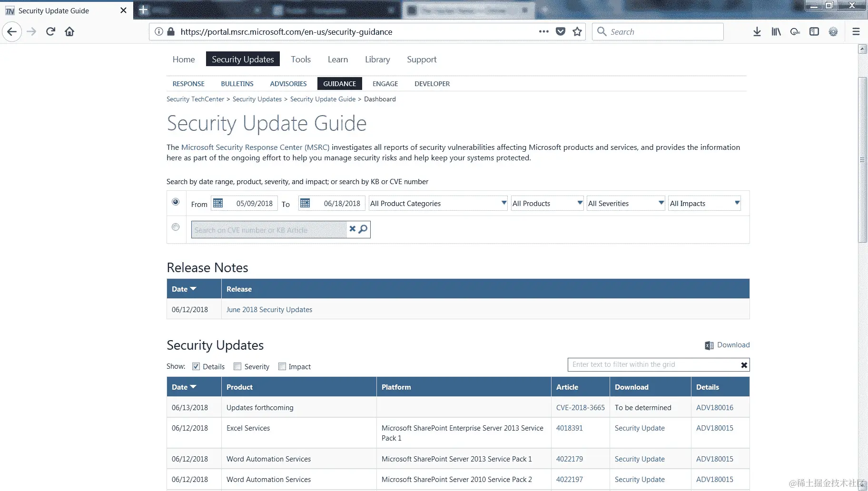This screenshot has height=491, width=868.
Task: Sort Release Notes by the Date column
Action: pyautogui.click(x=184, y=289)
